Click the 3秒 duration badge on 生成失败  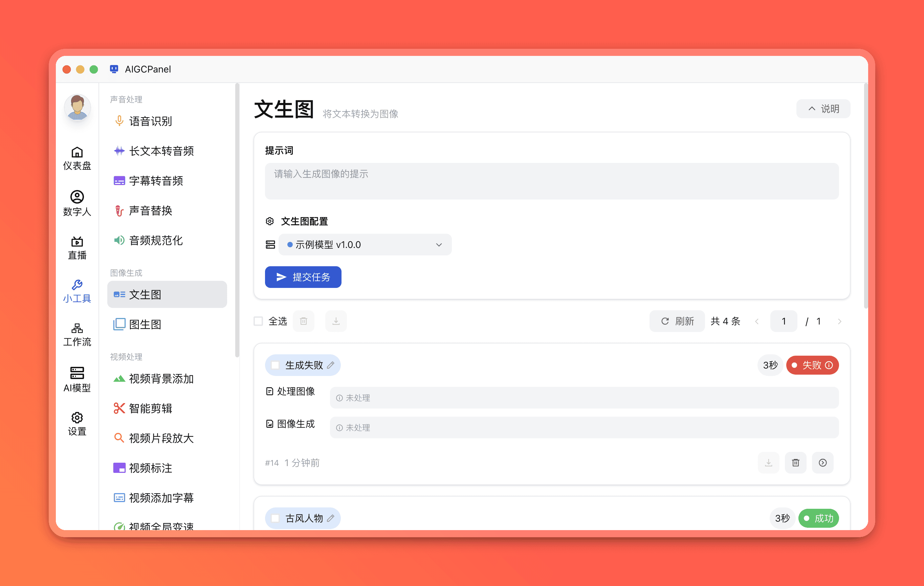[x=770, y=365]
